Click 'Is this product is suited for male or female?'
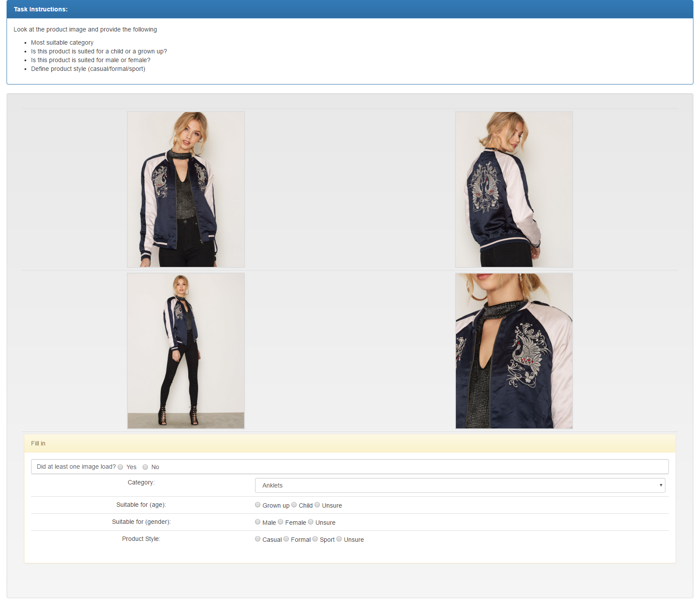 click(x=91, y=60)
